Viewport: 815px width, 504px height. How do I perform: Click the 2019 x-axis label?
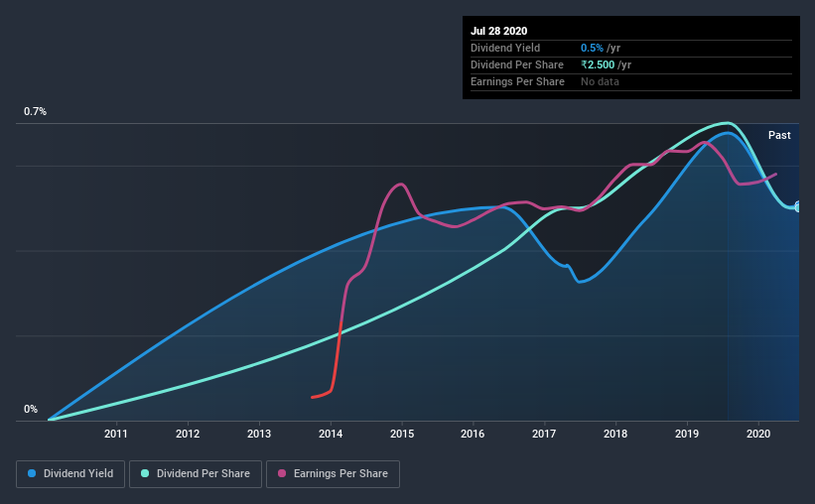[687, 434]
